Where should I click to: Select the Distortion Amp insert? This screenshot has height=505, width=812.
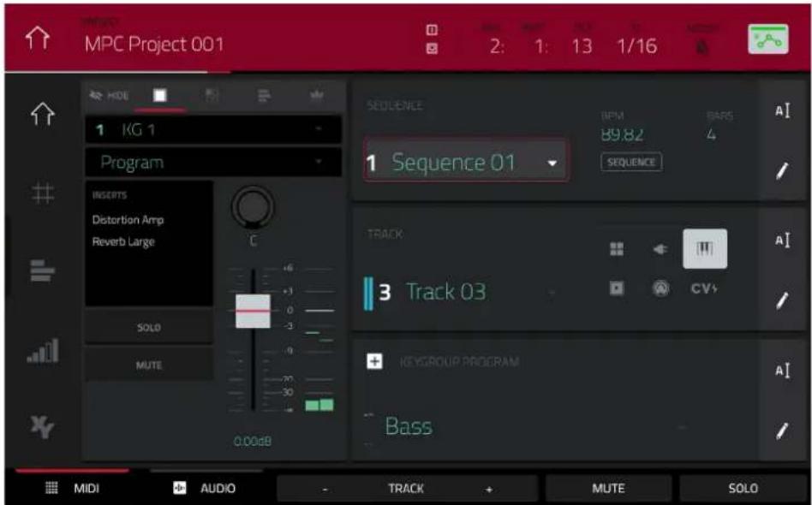tap(128, 220)
